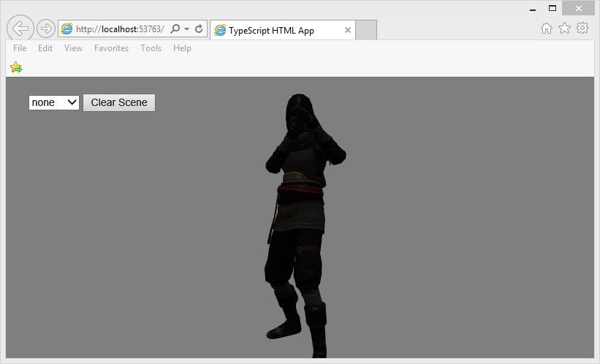This screenshot has height=364, width=600.
Task: Open the Edit menu
Action: [x=45, y=48]
